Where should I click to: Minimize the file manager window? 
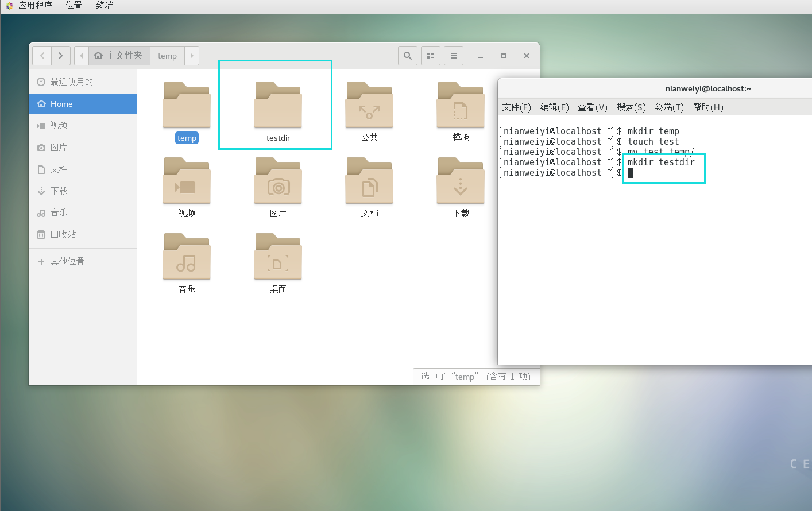[x=481, y=56]
